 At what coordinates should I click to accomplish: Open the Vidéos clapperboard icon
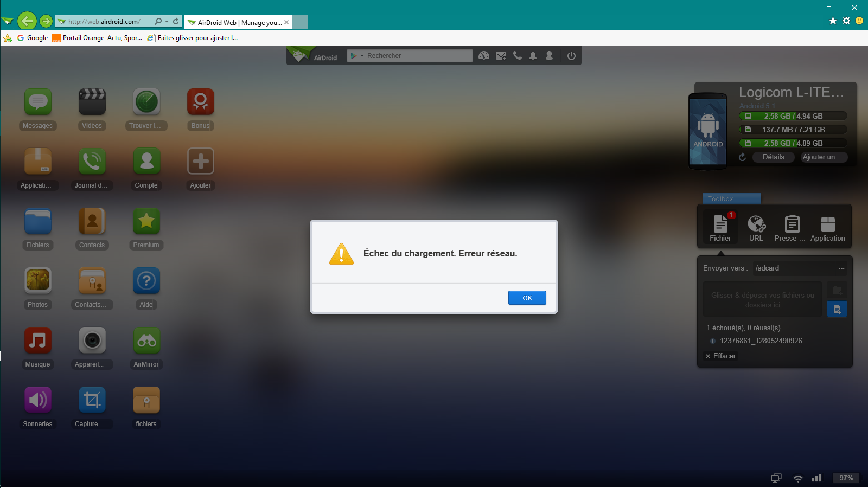tap(92, 102)
